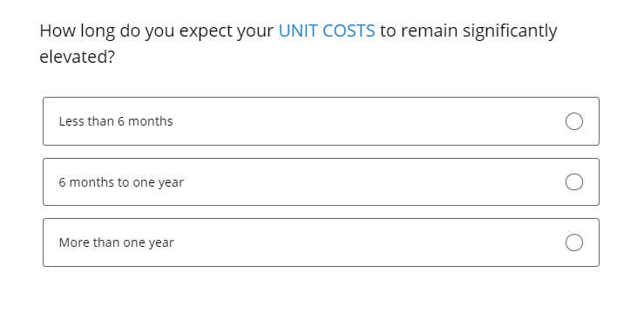Click the "More than one year" label text
Screen dimensions: 644x314
[116, 242]
